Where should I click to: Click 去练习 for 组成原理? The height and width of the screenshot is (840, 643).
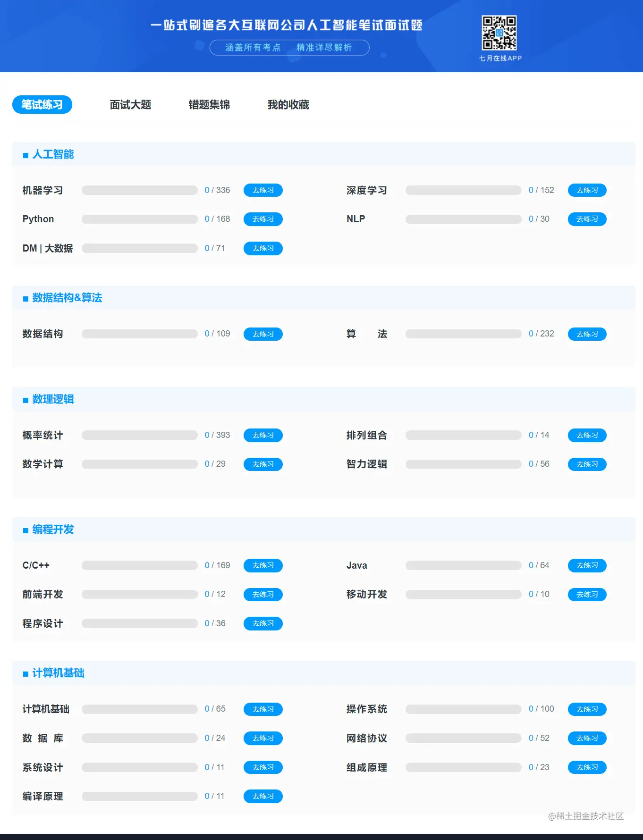point(587,767)
